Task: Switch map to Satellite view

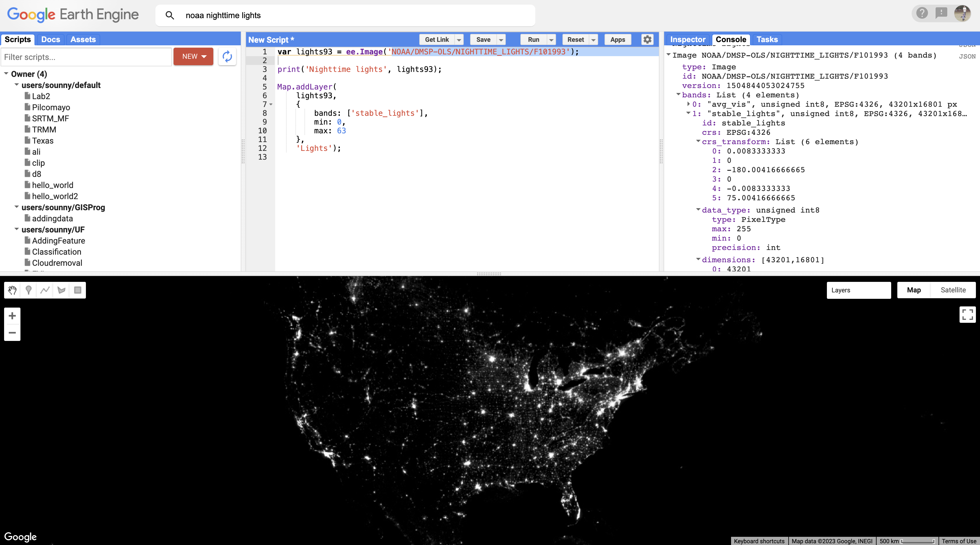Action: 953,290
